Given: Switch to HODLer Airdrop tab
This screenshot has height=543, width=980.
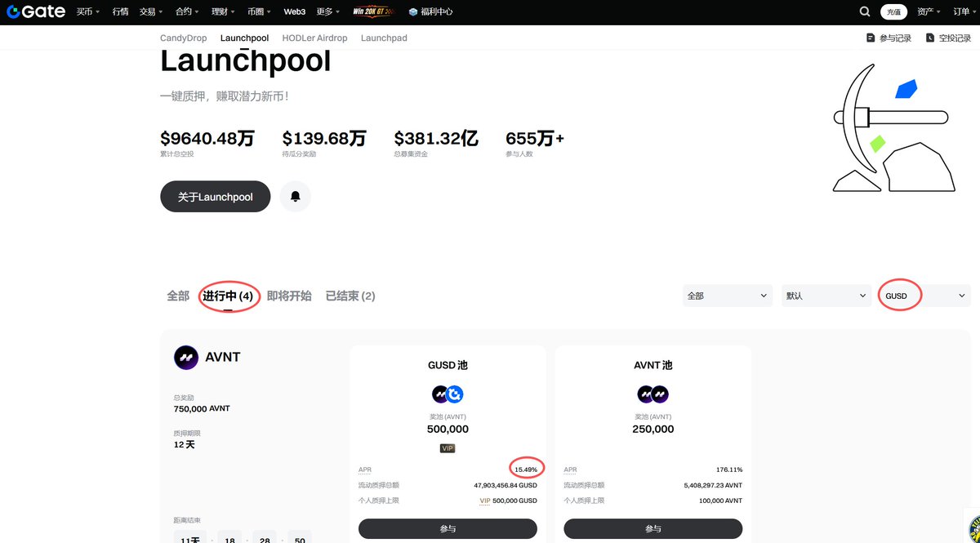Looking at the screenshot, I should point(314,38).
